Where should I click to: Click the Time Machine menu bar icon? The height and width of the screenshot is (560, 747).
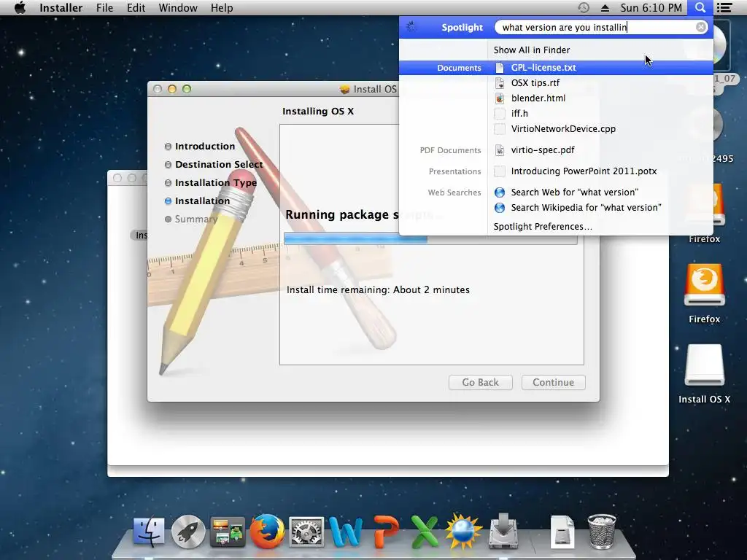tap(583, 7)
